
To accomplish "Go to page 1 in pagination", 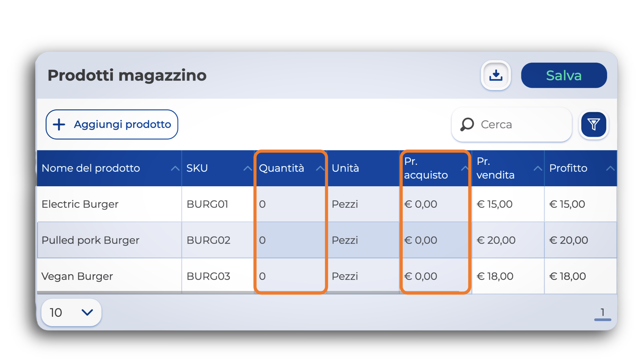I will pyautogui.click(x=602, y=312).
